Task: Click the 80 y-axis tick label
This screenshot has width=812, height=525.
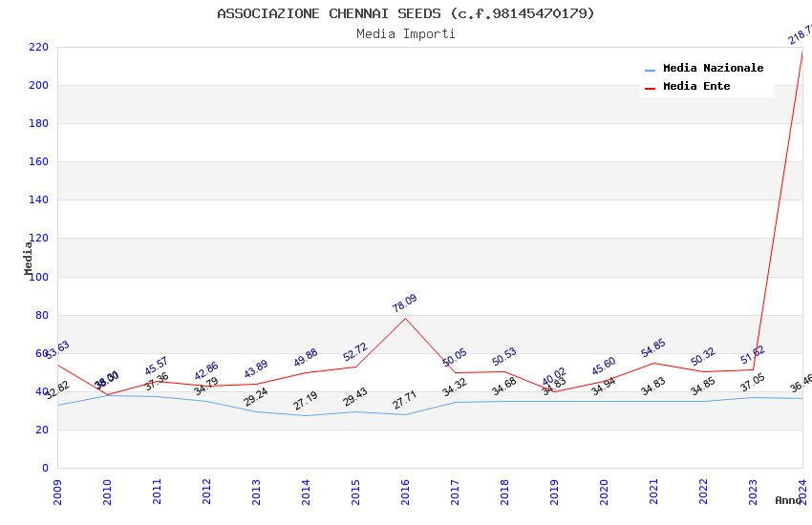Action: 42,315
